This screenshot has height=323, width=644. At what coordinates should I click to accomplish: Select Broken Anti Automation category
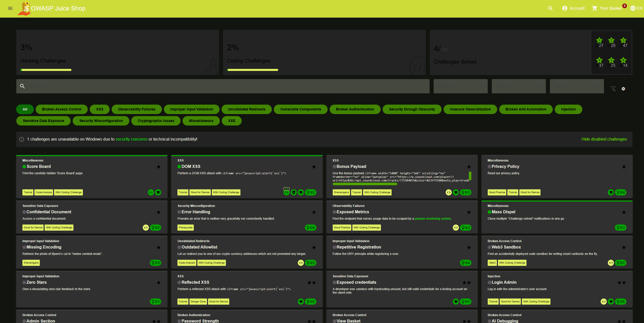526,109
